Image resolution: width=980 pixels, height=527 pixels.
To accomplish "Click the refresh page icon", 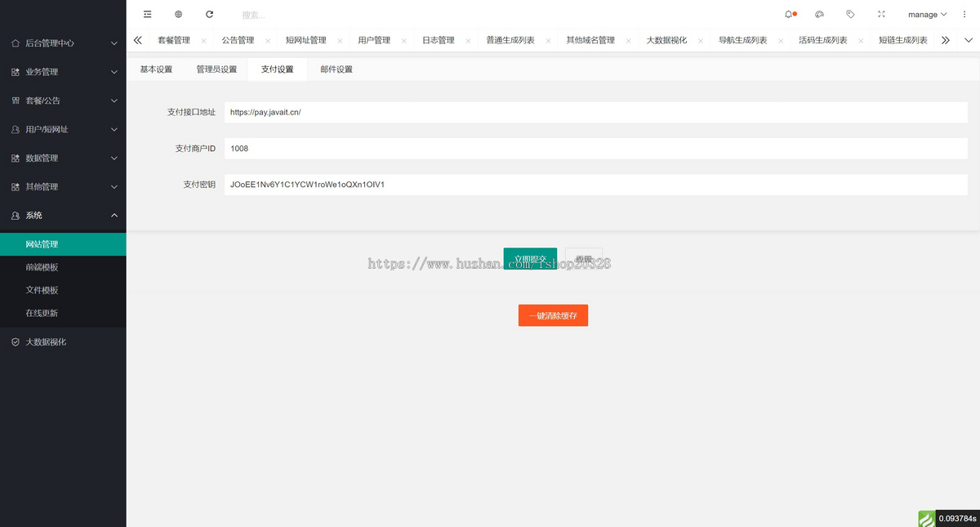I will (x=210, y=14).
